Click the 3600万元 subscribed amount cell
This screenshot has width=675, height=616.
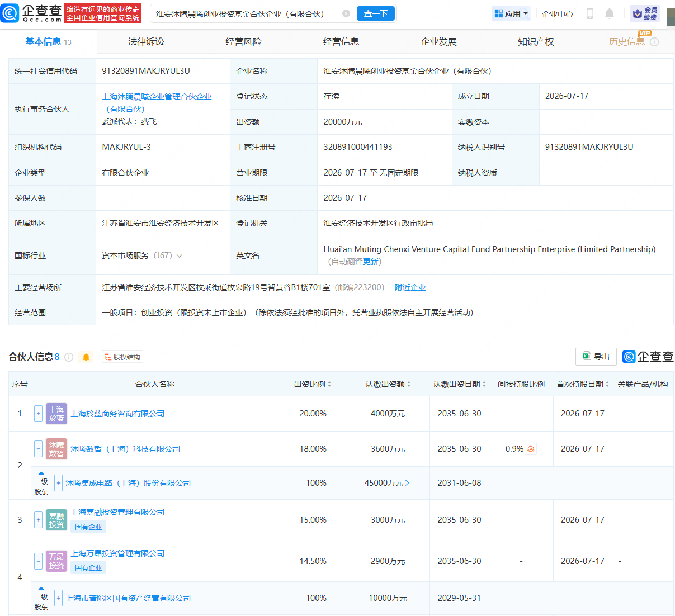388,449
